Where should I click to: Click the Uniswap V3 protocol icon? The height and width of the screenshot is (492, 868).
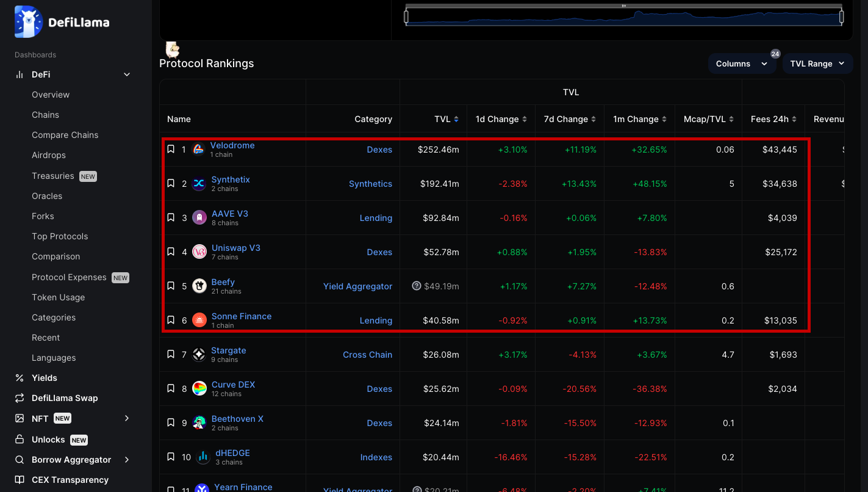(x=199, y=252)
